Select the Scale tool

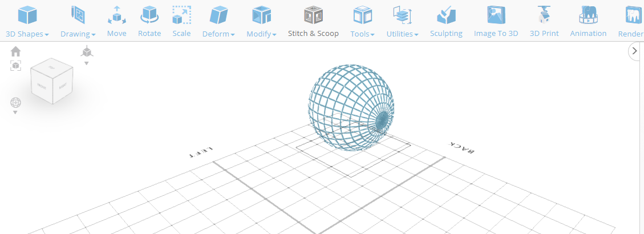(181, 22)
